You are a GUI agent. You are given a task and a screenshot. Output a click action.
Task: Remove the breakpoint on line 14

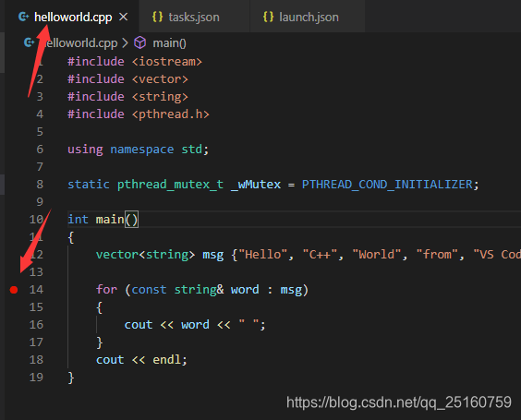(14, 290)
